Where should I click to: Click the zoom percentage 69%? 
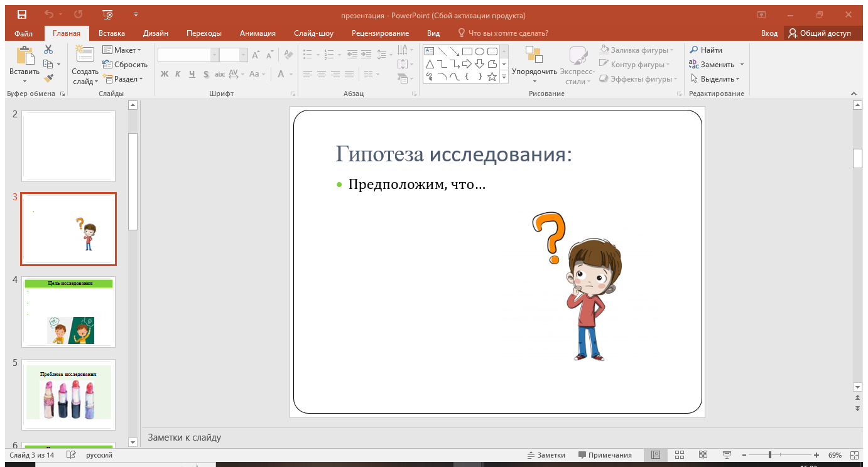pos(835,455)
